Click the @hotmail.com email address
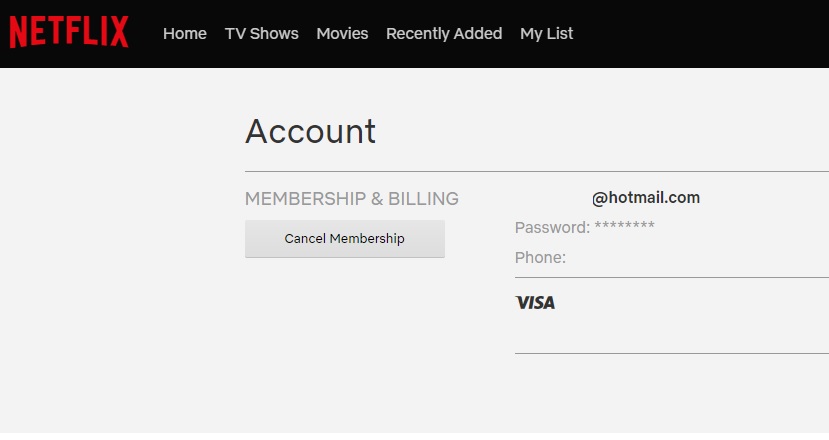Viewport: 829px width, 440px height. coord(646,197)
